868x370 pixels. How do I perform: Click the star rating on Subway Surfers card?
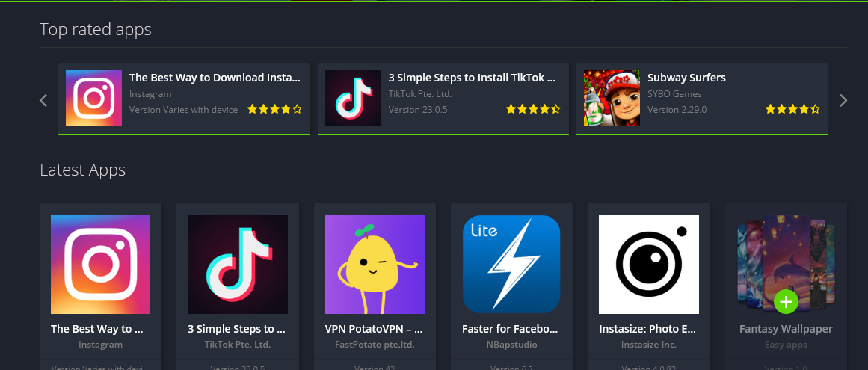pyautogui.click(x=792, y=110)
